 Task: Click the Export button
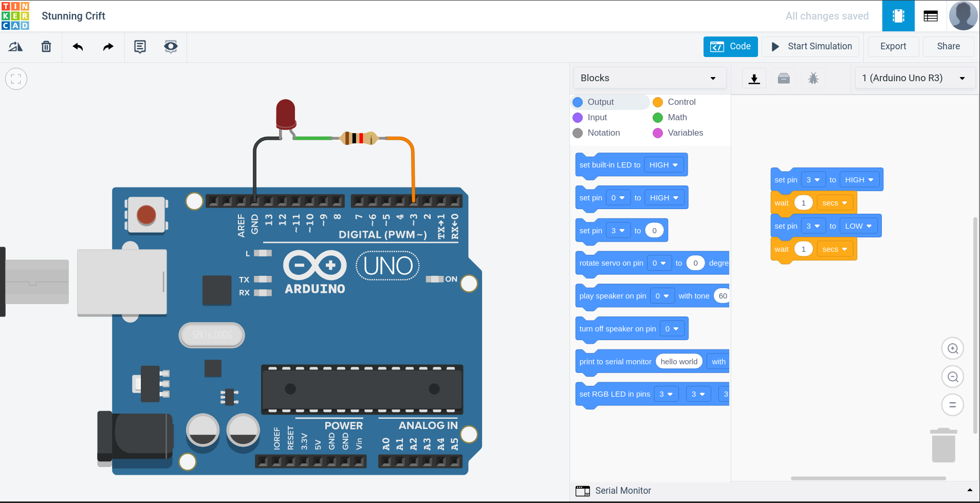point(893,46)
